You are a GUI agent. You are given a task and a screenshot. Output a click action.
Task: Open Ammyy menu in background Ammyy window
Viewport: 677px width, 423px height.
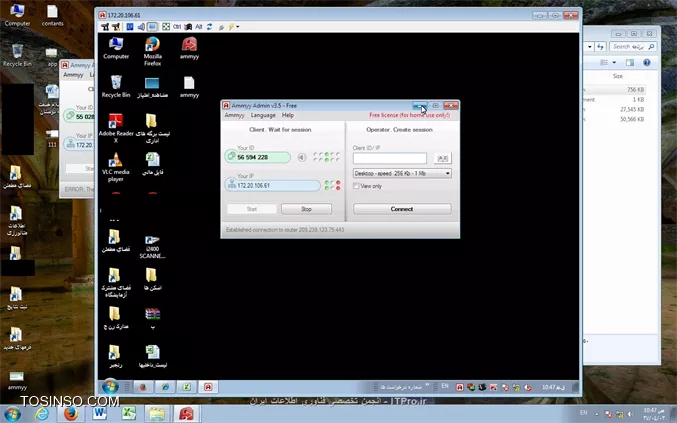coord(73,75)
